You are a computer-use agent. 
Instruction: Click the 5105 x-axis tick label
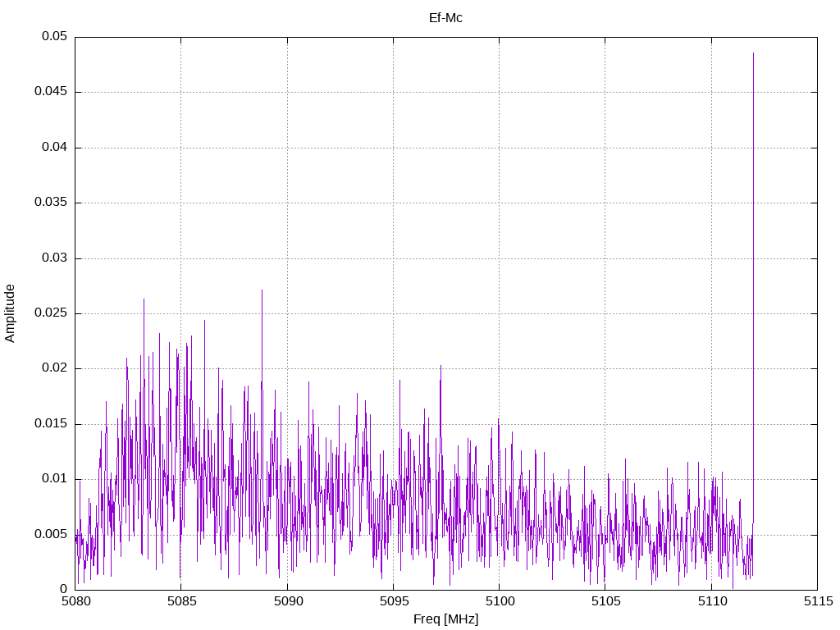coord(605,601)
